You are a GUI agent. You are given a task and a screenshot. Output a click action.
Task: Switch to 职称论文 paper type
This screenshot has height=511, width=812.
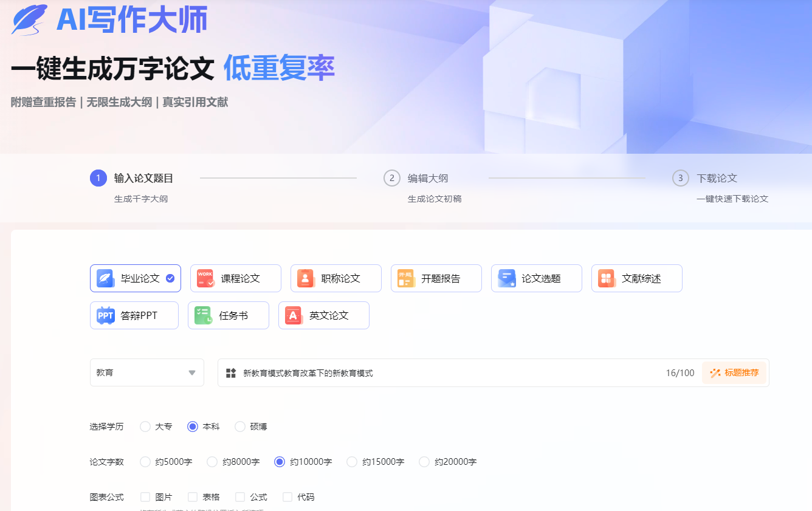click(x=336, y=278)
